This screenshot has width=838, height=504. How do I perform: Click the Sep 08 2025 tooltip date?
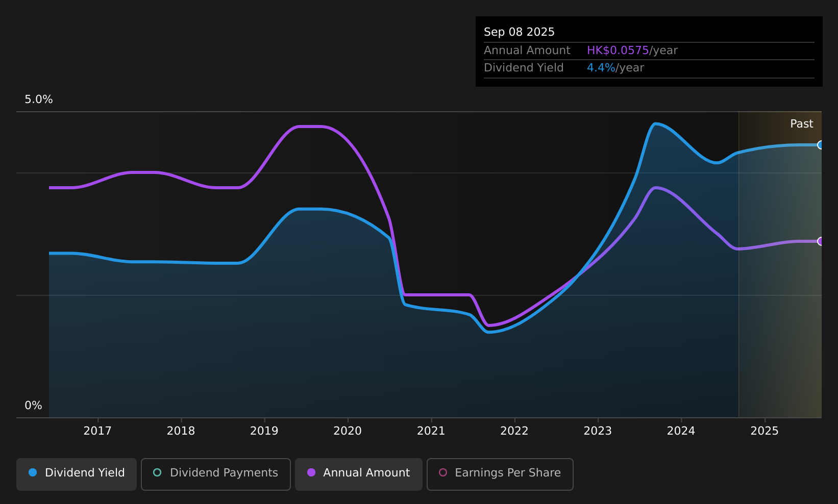coord(519,32)
